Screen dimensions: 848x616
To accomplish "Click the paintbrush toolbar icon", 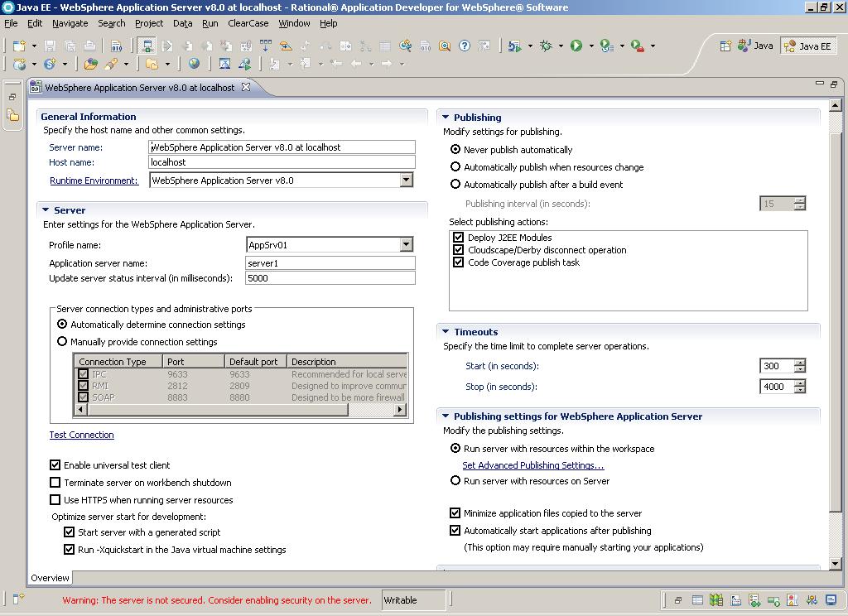I will pyautogui.click(x=112, y=64).
